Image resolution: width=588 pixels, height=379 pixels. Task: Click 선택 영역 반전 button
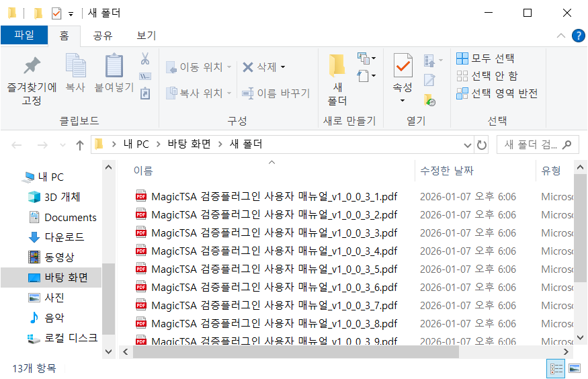(497, 93)
